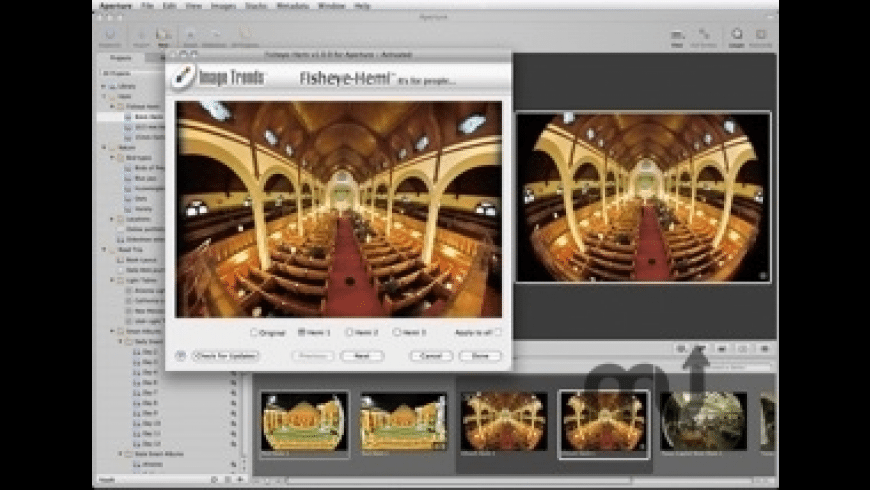
Task: Select the Hemi 2 radio option
Action: pos(349,332)
